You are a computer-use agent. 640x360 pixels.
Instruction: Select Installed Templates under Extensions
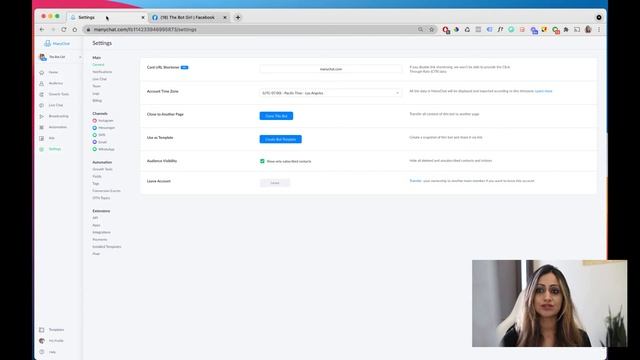click(107, 247)
